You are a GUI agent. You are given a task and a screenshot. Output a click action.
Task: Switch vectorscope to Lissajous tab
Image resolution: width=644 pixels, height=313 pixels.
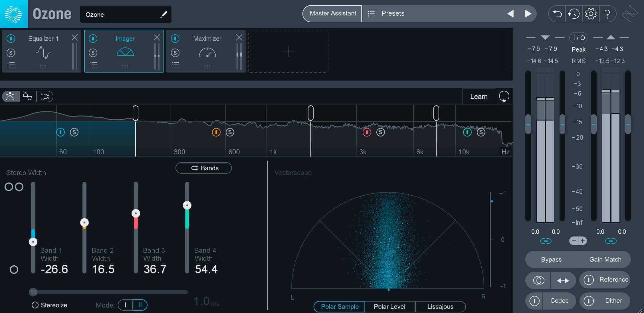pos(440,306)
